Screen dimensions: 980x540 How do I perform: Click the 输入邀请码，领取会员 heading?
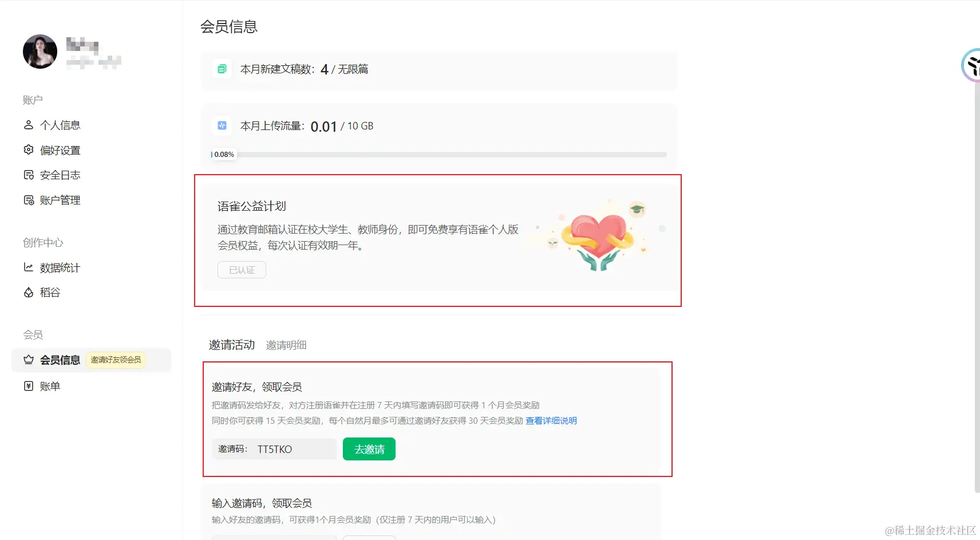point(262,503)
